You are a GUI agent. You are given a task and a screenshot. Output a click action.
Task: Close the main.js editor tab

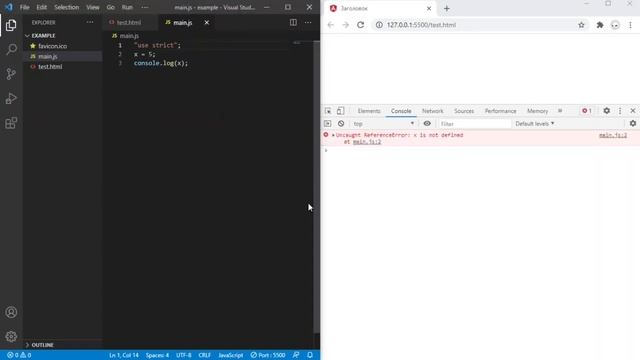(x=207, y=22)
